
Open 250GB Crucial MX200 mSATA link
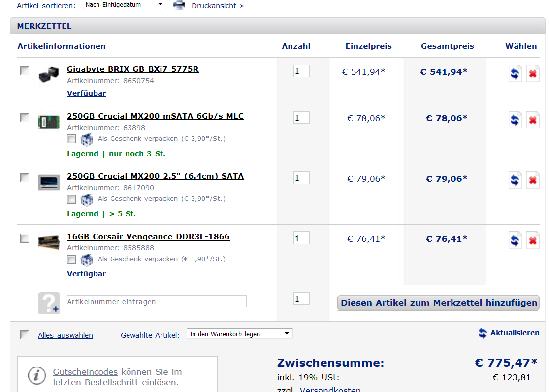point(155,116)
